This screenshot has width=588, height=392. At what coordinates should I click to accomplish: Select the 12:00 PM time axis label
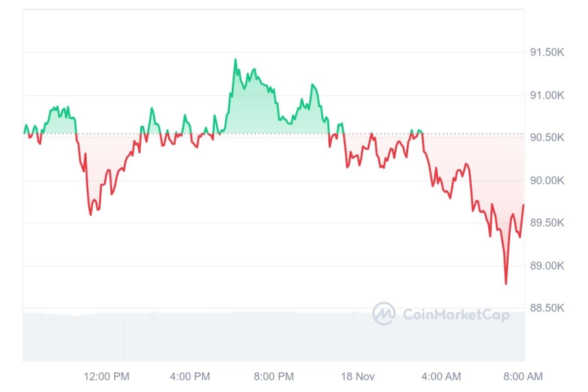[x=107, y=376]
